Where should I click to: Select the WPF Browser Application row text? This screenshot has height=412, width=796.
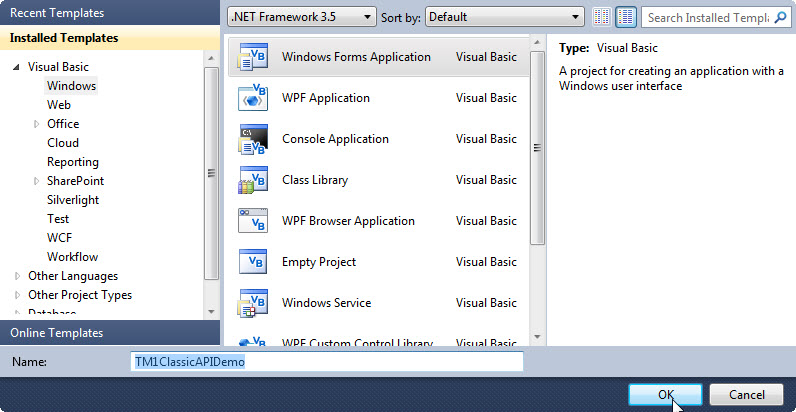pos(348,221)
